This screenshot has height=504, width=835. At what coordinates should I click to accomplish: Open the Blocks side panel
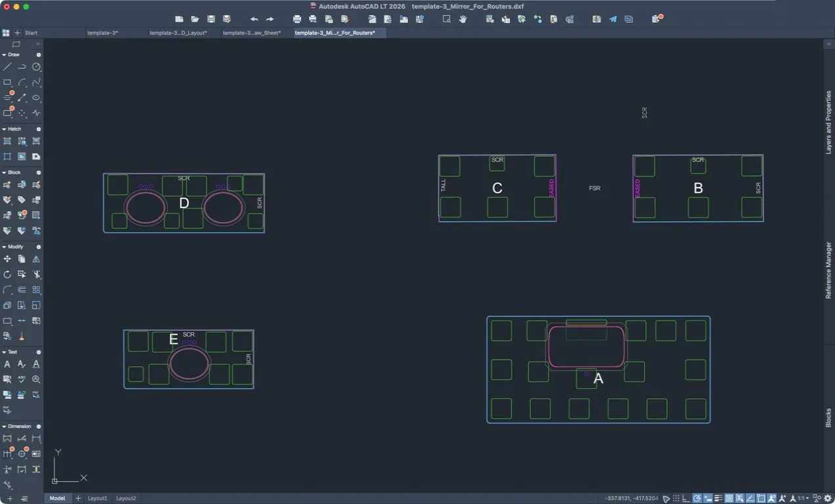pyautogui.click(x=828, y=417)
